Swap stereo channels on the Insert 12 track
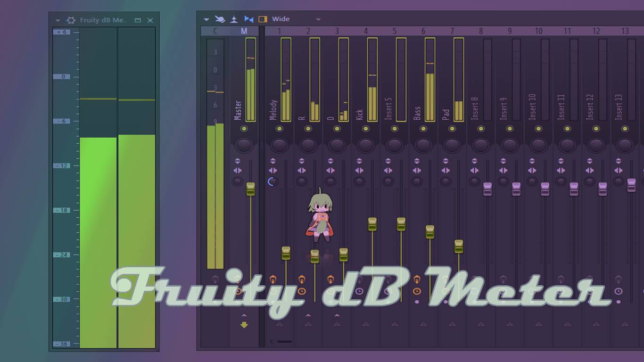This screenshot has height=362, width=644. [x=589, y=170]
